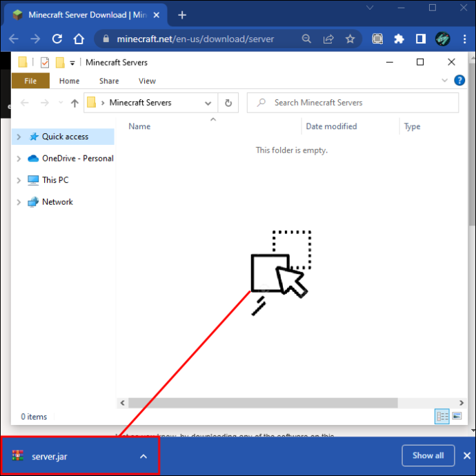The width and height of the screenshot is (476, 476).
Task: Open the Chrome side panel icon
Action: click(x=420, y=39)
